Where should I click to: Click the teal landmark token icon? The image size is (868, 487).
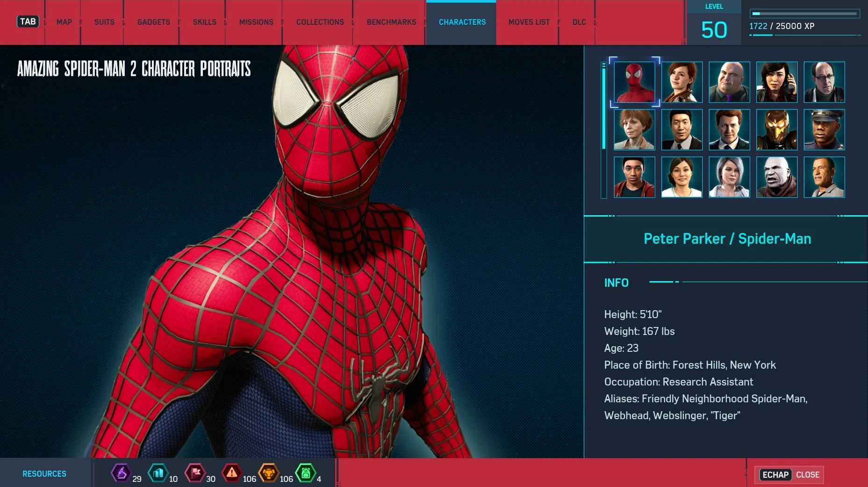[x=158, y=473]
